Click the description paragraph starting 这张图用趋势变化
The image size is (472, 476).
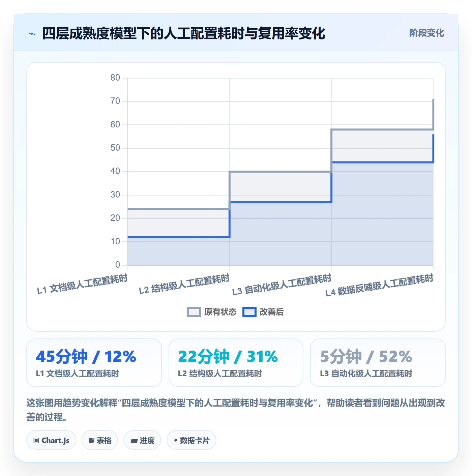(x=236, y=410)
